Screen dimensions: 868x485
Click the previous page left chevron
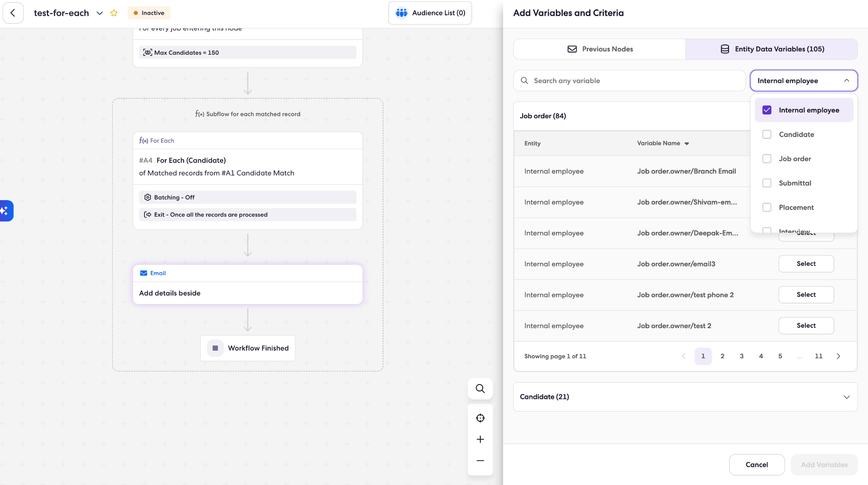click(684, 356)
